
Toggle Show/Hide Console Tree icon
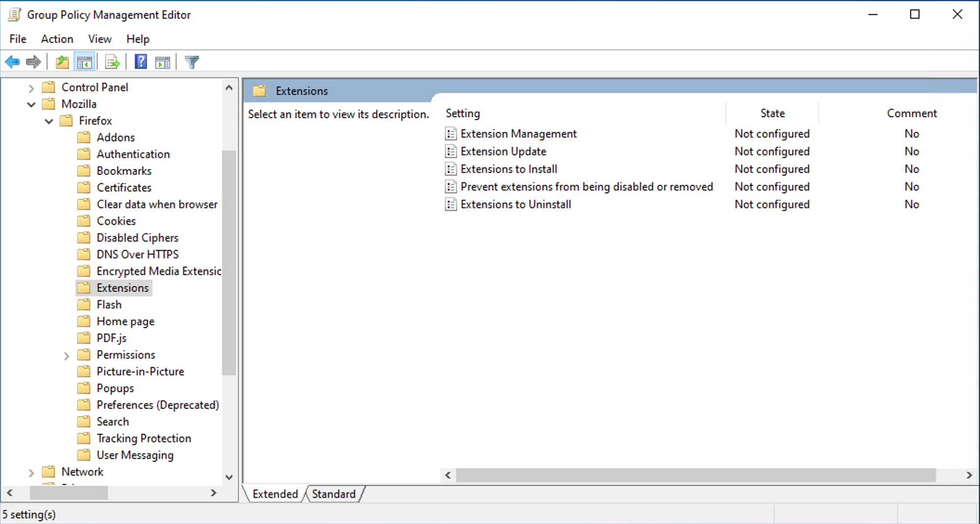[84, 62]
